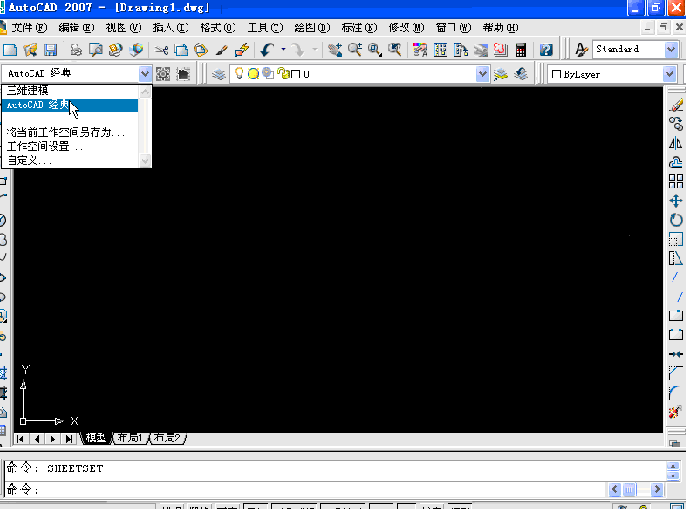The image size is (686, 509).
Task: Click in the 命令 command input line
Action: (300, 489)
